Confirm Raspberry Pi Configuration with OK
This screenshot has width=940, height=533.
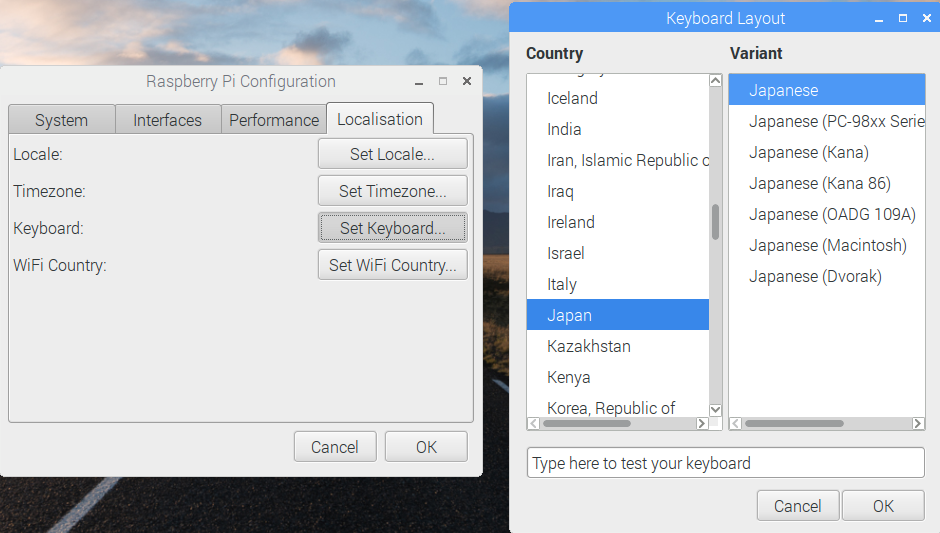coord(426,447)
